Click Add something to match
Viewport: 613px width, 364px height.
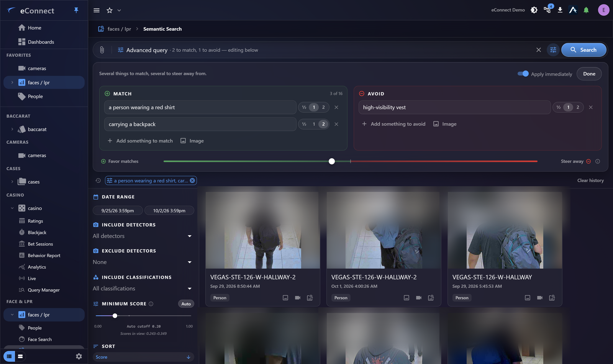click(x=140, y=141)
